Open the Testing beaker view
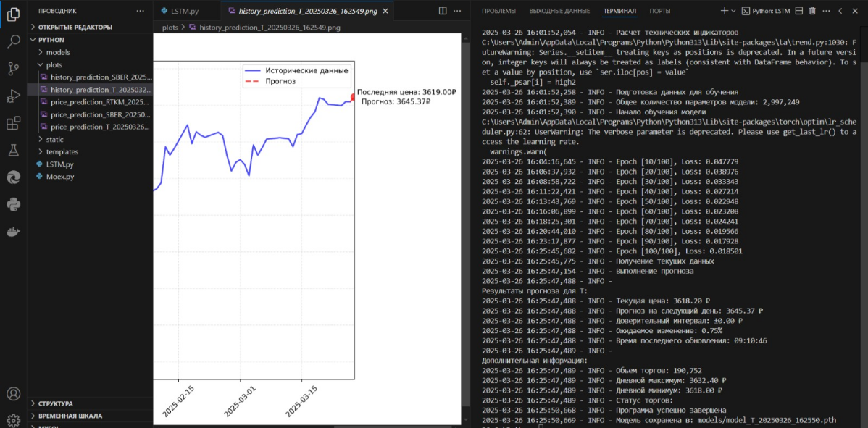Screen dimensions: 868x428 pyautogui.click(x=13, y=151)
